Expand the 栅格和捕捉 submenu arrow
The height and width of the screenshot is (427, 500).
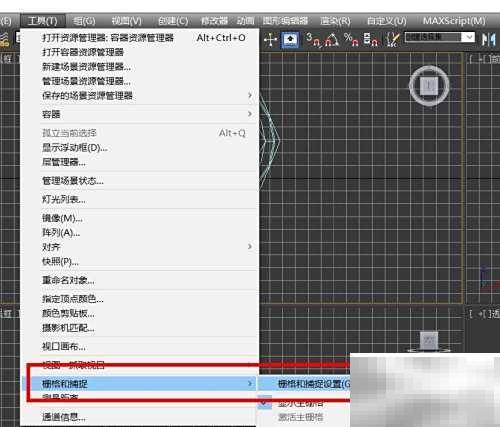click(250, 384)
